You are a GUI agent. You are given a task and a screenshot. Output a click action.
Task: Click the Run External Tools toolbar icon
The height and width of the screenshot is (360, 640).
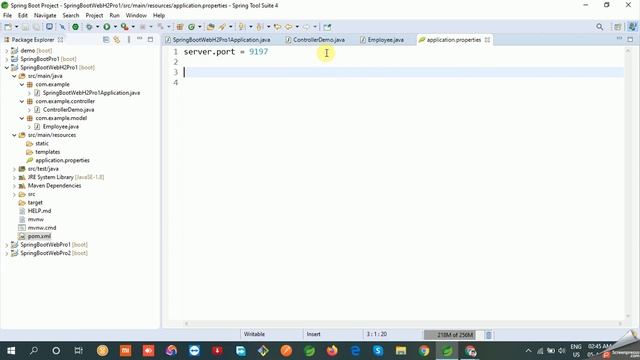[x=124, y=27]
